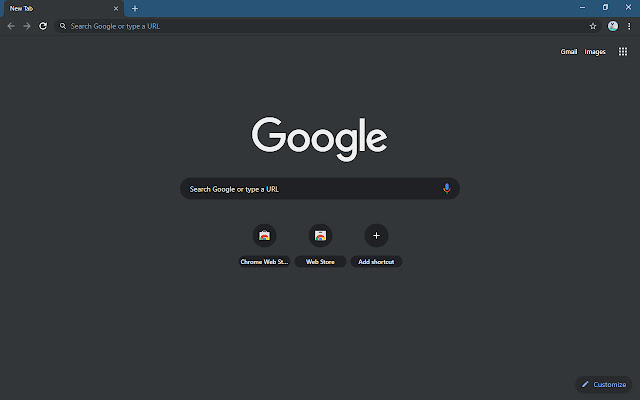Bookmark this tab with the star icon
640x400 pixels.
click(x=593, y=26)
